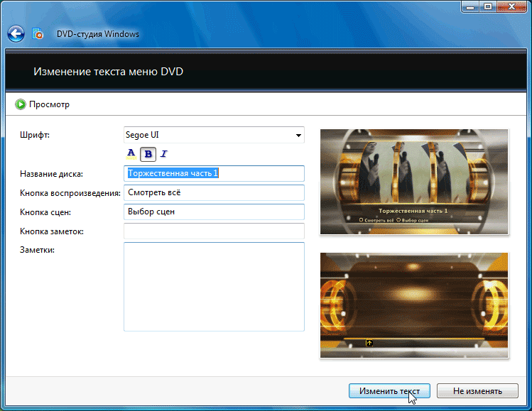The image size is (532, 411).
Task: Open font color picker (A icon)
Action: (131, 154)
